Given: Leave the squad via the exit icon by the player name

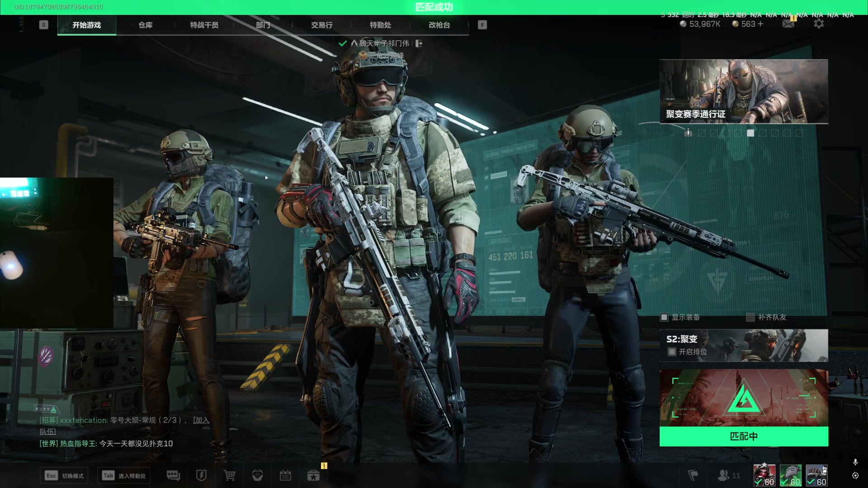Looking at the screenshot, I should coord(419,43).
